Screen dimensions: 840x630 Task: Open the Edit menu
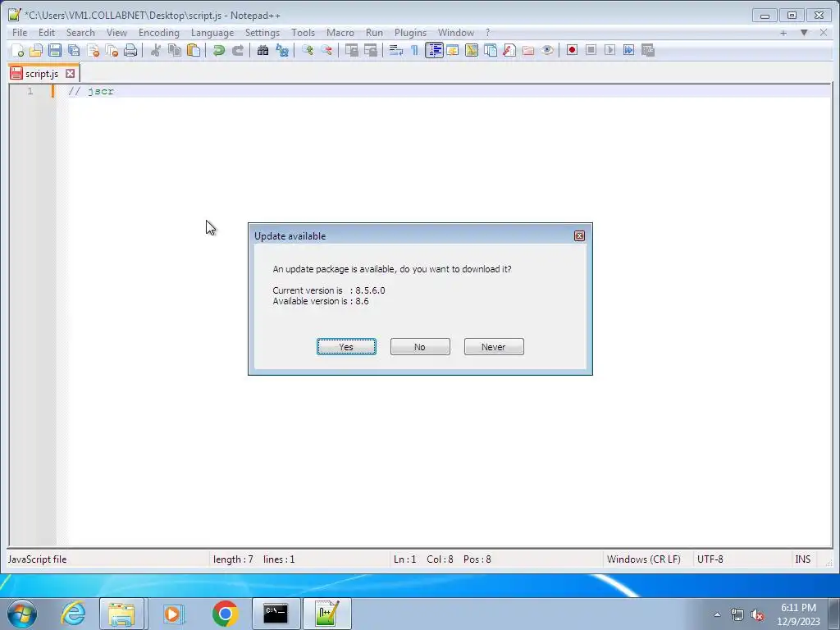point(47,33)
